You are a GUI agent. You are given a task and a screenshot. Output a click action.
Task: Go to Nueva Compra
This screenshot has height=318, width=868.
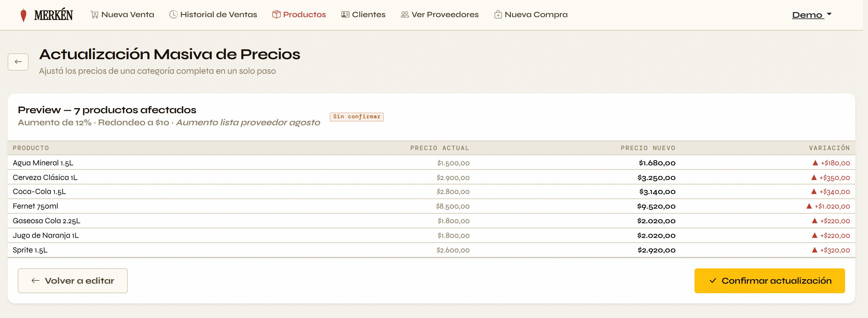pyautogui.click(x=531, y=15)
